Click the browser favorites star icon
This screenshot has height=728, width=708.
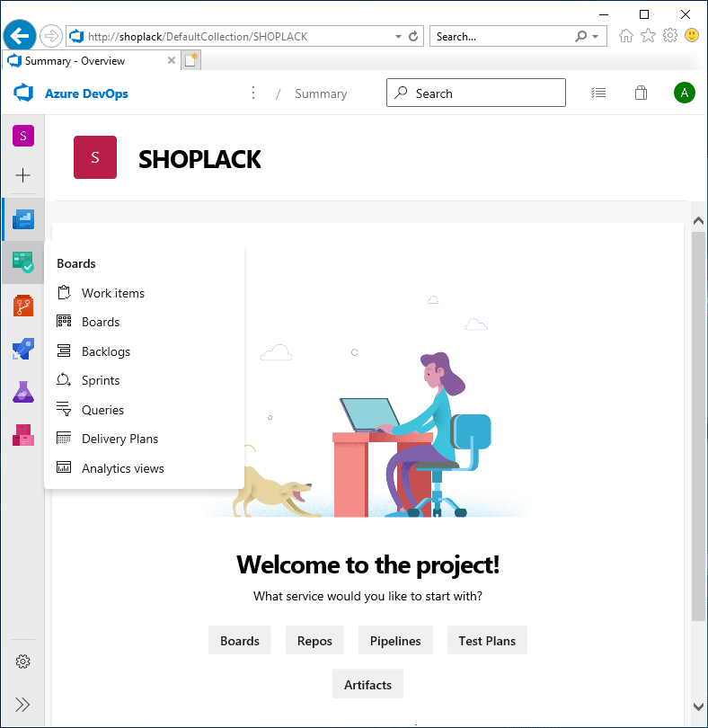pos(648,36)
